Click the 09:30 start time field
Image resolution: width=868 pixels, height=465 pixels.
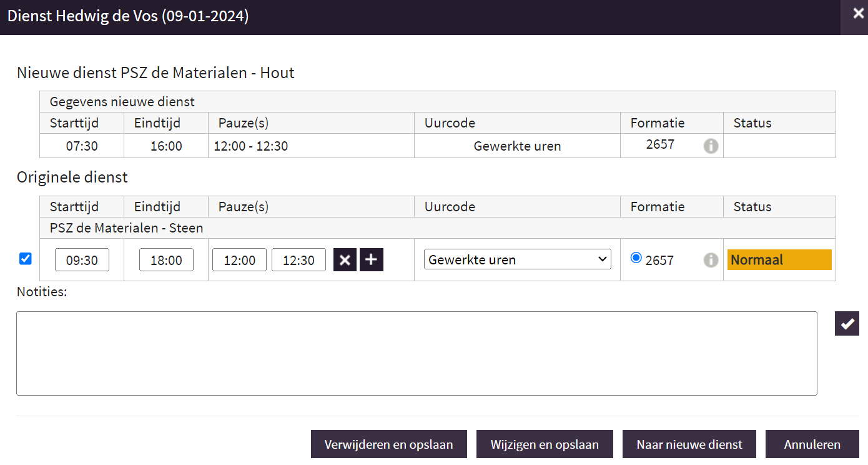click(82, 260)
